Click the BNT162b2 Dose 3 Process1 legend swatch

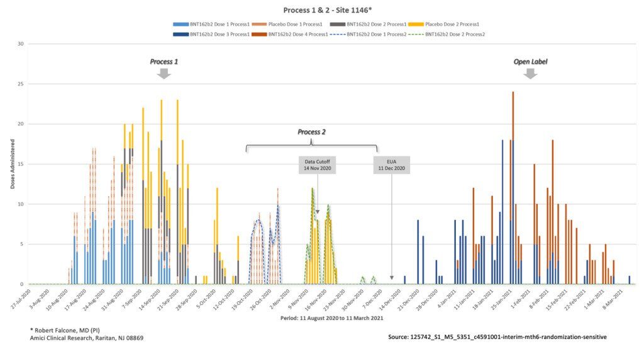(x=180, y=35)
